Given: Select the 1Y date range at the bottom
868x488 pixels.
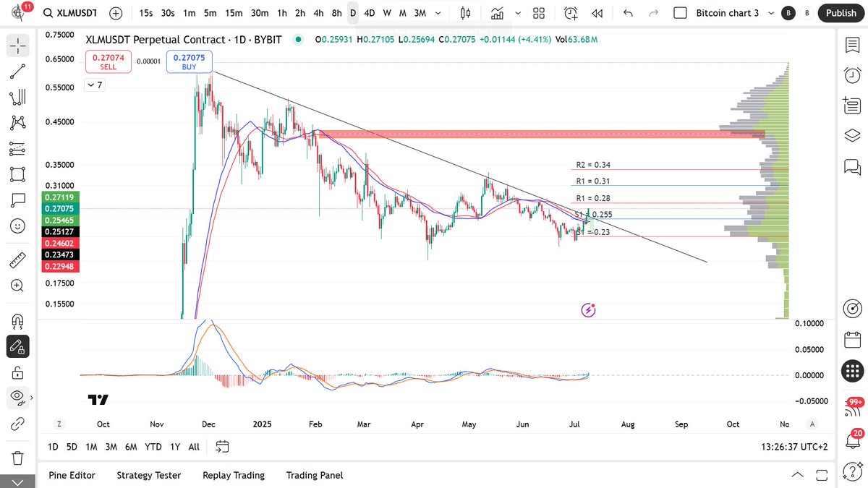Looking at the screenshot, I should pyautogui.click(x=174, y=447).
